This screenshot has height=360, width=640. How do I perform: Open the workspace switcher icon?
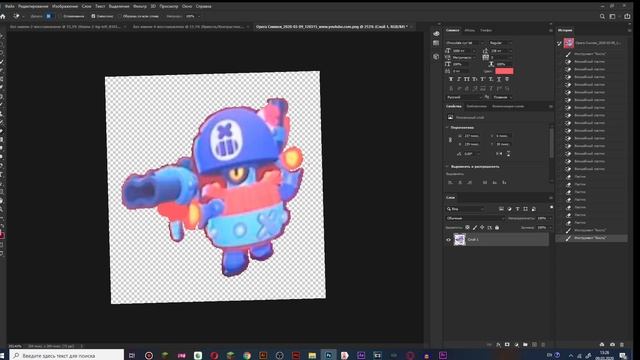612,16
